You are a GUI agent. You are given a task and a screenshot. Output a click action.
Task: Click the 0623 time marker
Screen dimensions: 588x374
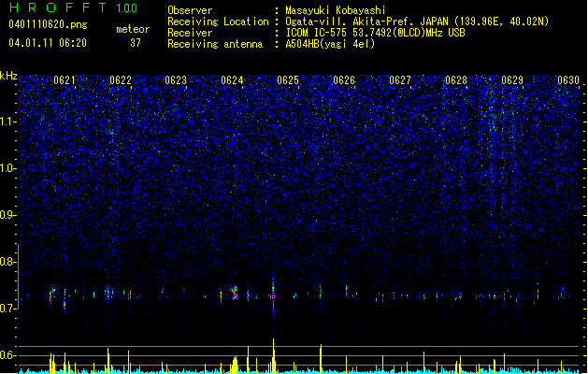coord(176,80)
